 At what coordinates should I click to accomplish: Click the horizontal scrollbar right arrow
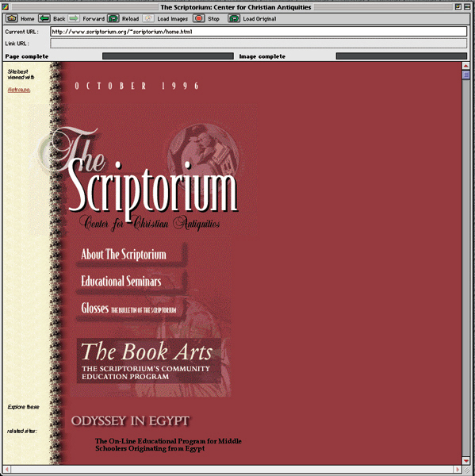[458, 470]
